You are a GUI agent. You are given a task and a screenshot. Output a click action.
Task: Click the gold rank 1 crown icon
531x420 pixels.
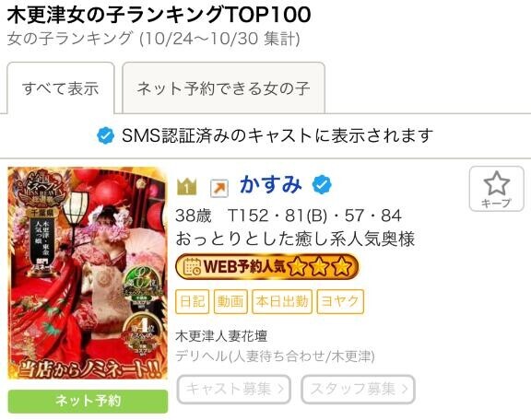(186, 187)
